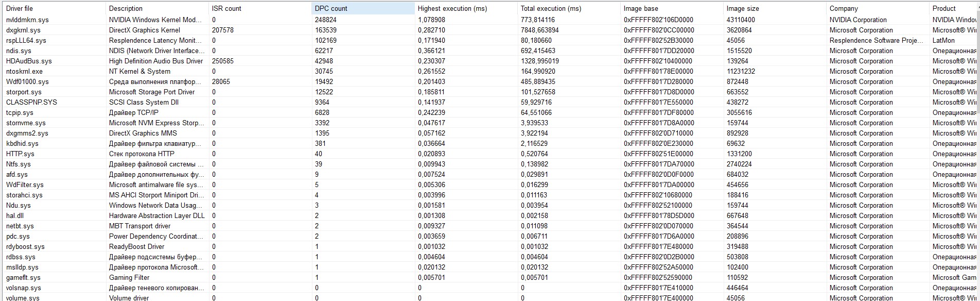The height and width of the screenshot is (301, 980).
Task: Select the WdFilter.sys driver row
Action: pyautogui.click(x=25, y=185)
